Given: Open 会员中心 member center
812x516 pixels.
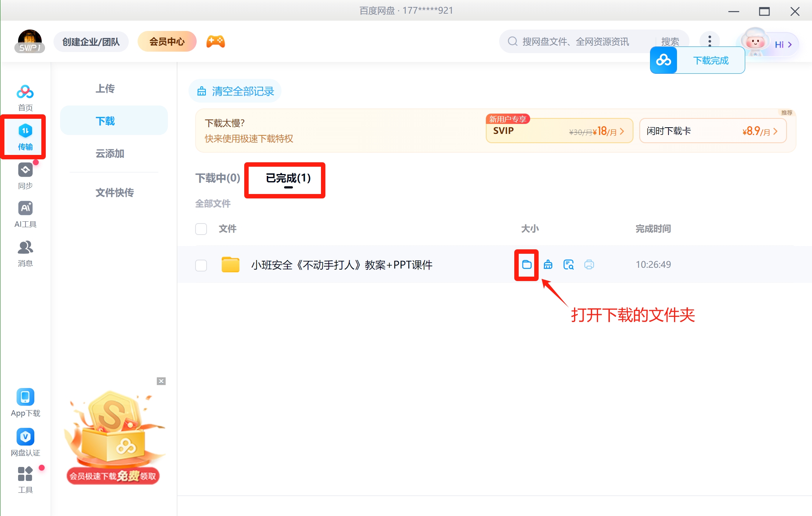Looking at the screenshot, I should click(167, 41).
